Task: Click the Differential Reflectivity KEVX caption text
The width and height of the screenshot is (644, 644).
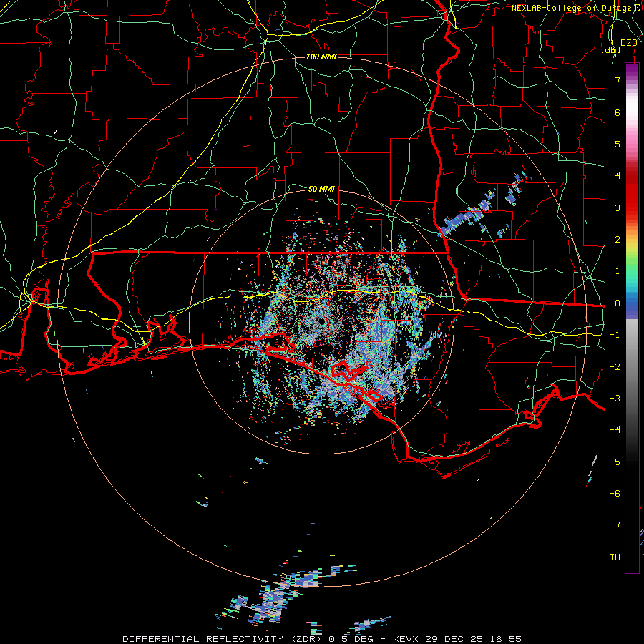Action: 322,639
